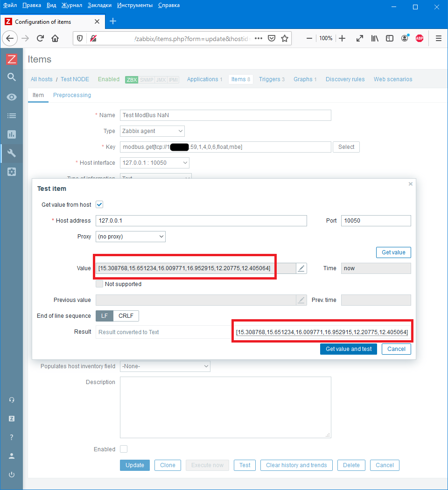Open page actions three-dots menu
This screenshot has height=490, width=448.
(x=259, y=38)
